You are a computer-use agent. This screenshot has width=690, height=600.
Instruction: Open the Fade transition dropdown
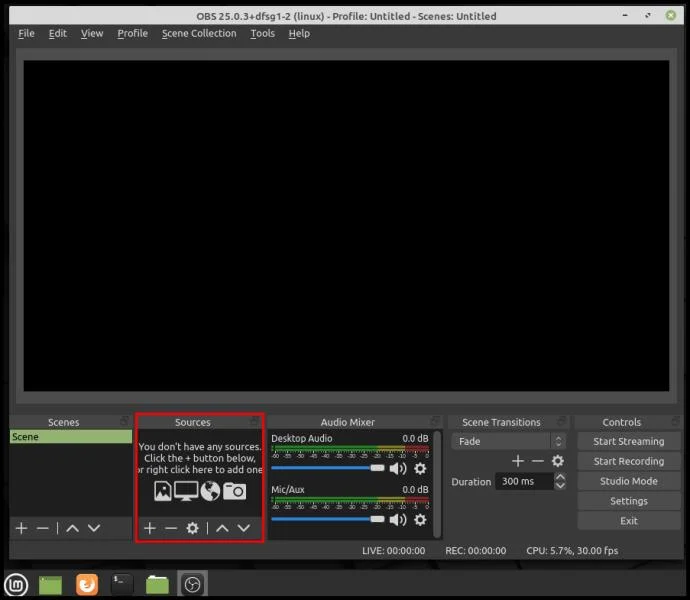508,441
